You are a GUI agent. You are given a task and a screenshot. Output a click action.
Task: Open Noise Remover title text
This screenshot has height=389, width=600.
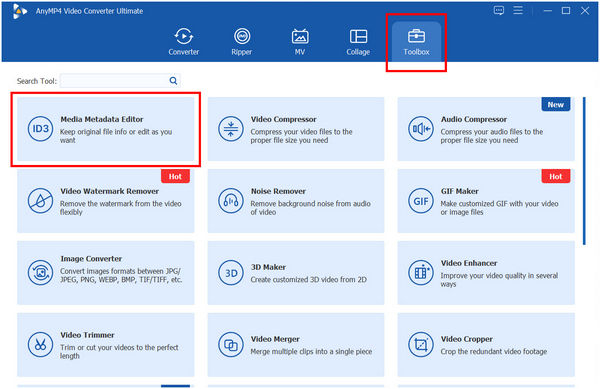(278, 191)
